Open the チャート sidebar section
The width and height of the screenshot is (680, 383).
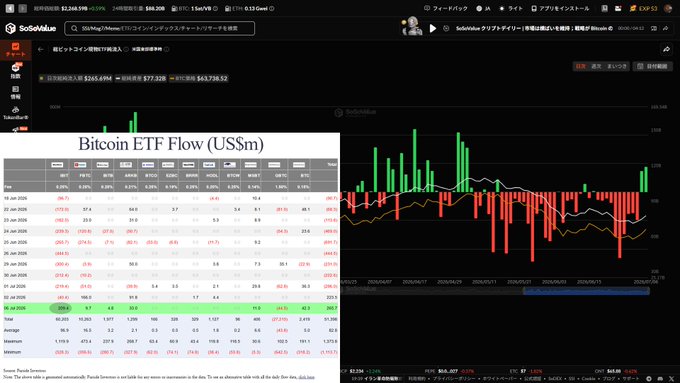point(16,50)
